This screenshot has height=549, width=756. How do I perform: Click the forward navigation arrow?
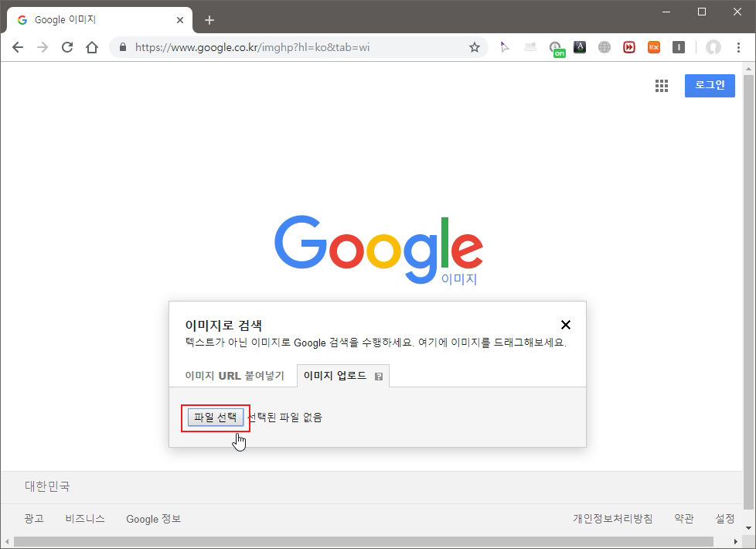tap(43, 47)
